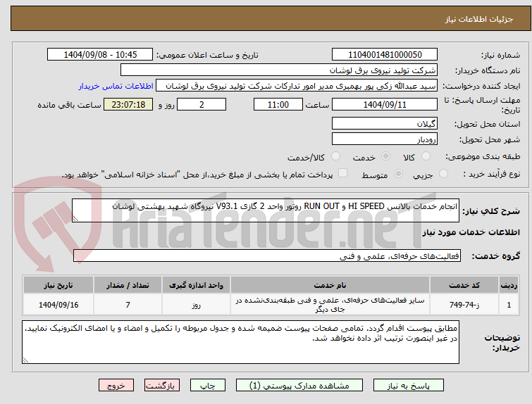Click the خروج exit button
The width and height of the screenshot is (532, 404).
click(116, 386)
